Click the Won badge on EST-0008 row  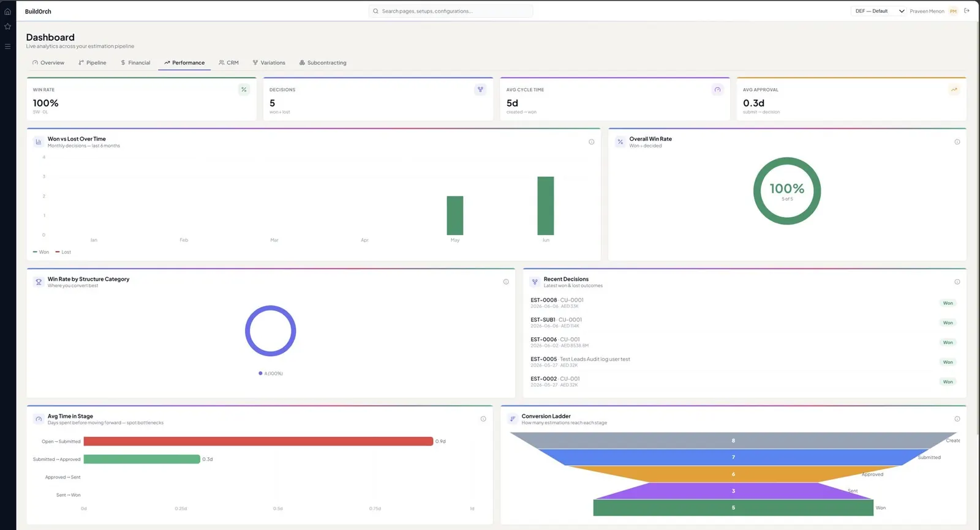[948, 303]
